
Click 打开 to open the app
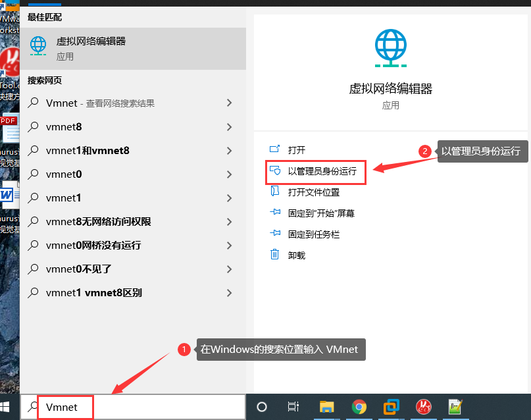297,150
